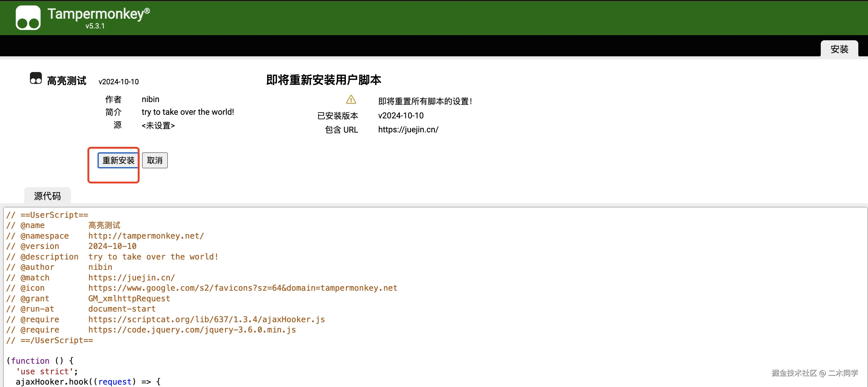Click the @icon google favicons URL line
This screenshot has width=868, height=387.
[243, 288]
